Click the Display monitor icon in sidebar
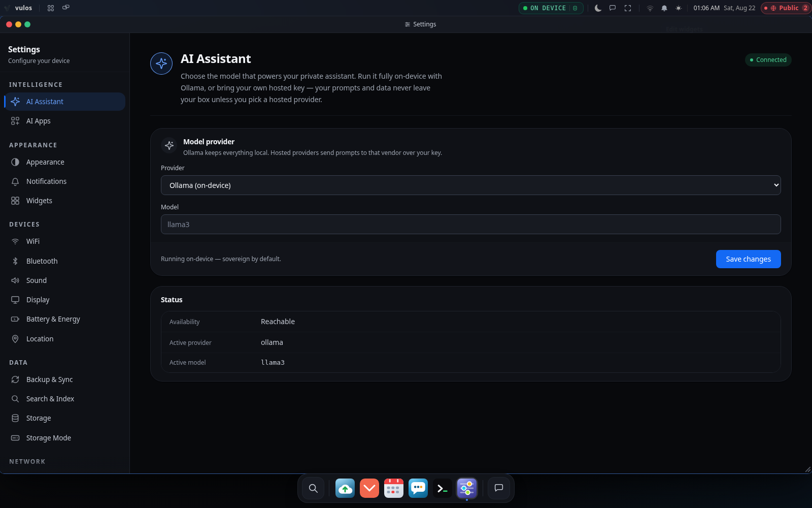812x508 pixels. tap(15, 300)
